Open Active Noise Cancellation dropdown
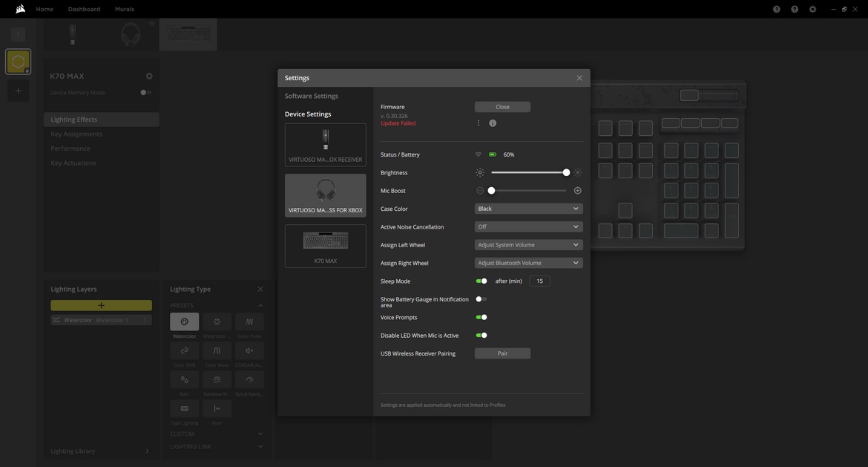This screenshot has width=868, height=467. (x=529, y=226)
